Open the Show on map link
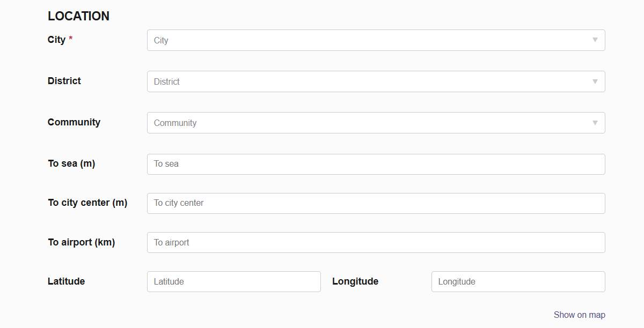644x328 pixels. (x=579, y=315)
